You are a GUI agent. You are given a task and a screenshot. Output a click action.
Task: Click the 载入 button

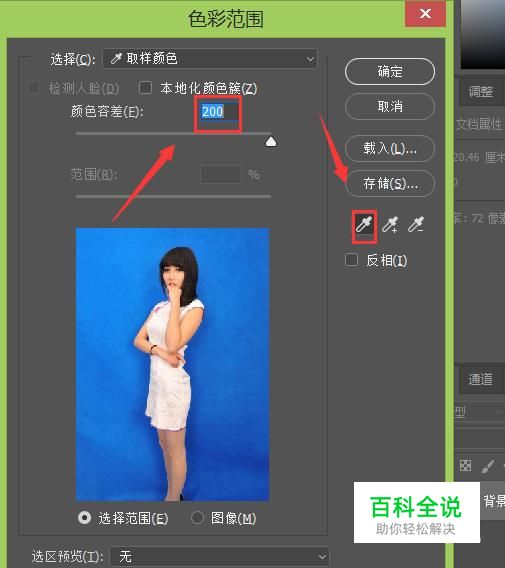[x=390, y=148]
